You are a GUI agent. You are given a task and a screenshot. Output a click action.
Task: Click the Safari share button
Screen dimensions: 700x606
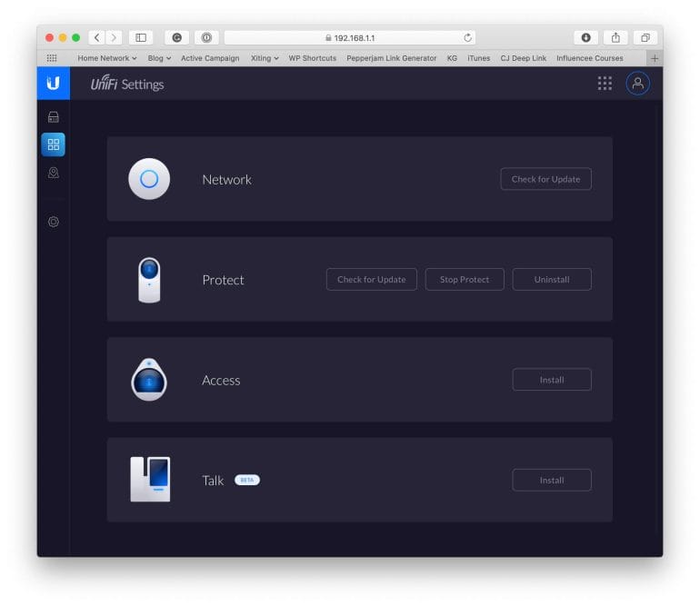click(615, 37)
